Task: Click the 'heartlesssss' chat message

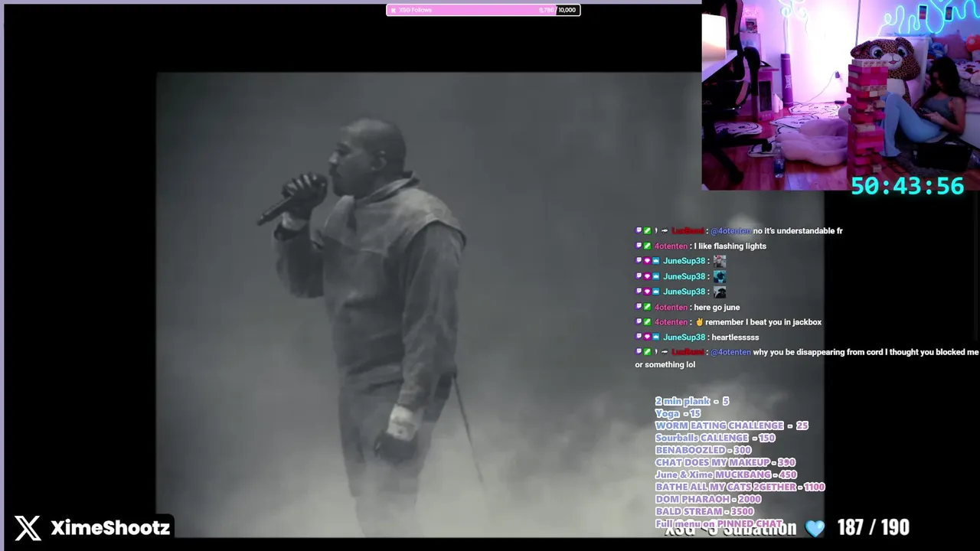Action: (735, 337)
